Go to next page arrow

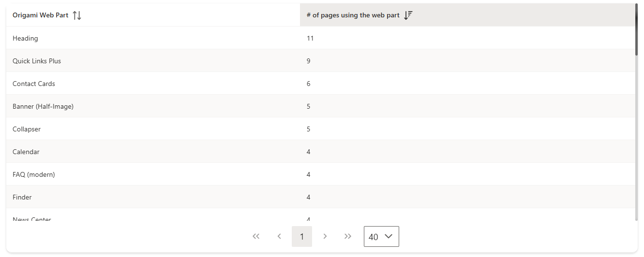pyautogui.click(x=325, y=236)
